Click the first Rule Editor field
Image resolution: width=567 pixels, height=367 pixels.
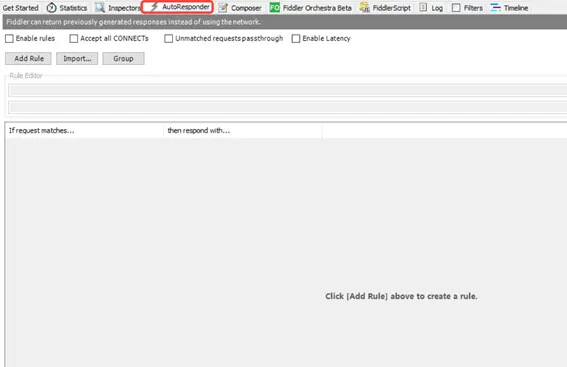(x=287, y=90)
